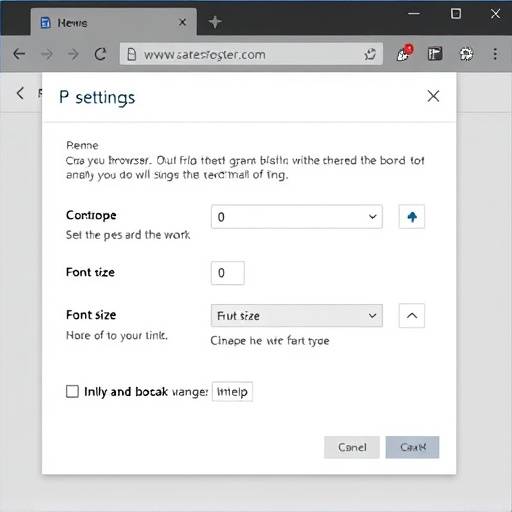512x512 pixels.
Task: Click the page document icon in address bar
Action: pyautogui.click(x=132, y=54)
